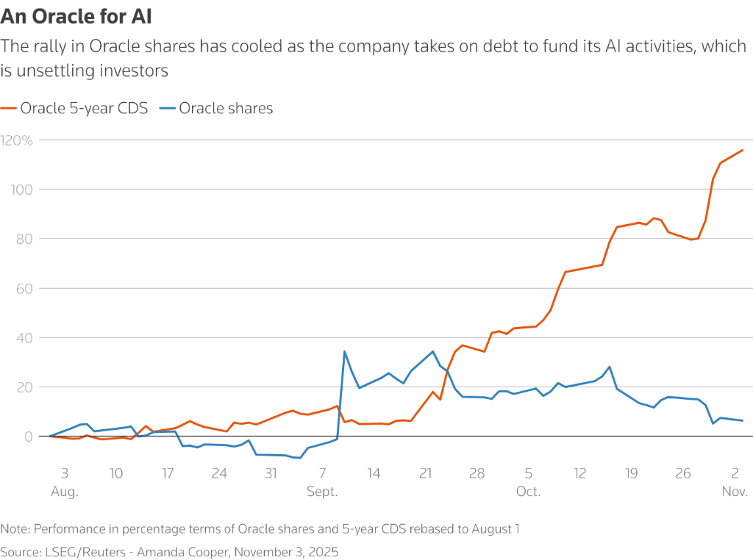Click the 21 tick label on the x-axis

click(426, 473)
